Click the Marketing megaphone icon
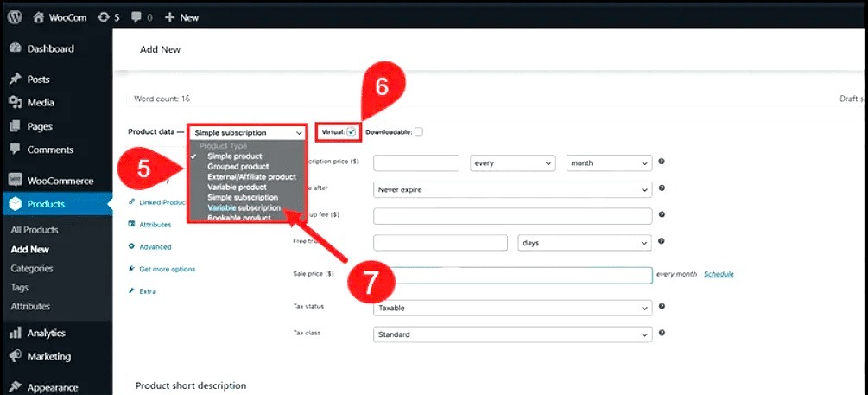The width and height of the screenshot is (868, 395). 16,356
